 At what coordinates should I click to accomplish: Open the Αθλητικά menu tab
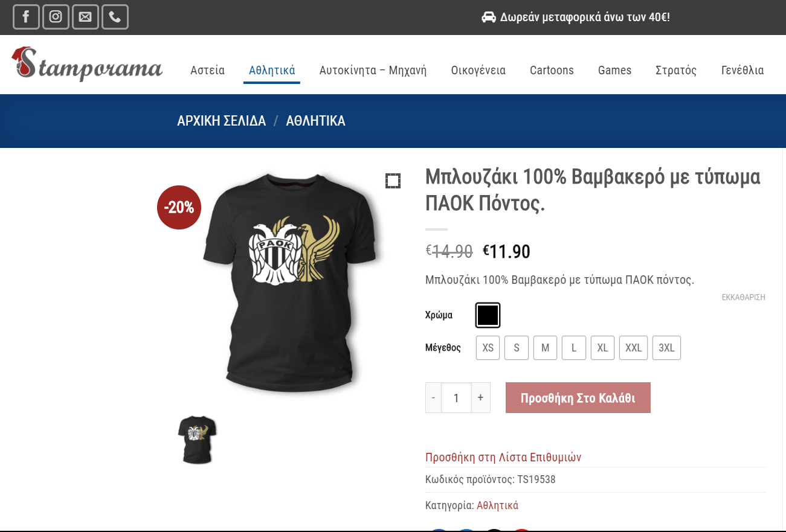(x=272, y=70)
